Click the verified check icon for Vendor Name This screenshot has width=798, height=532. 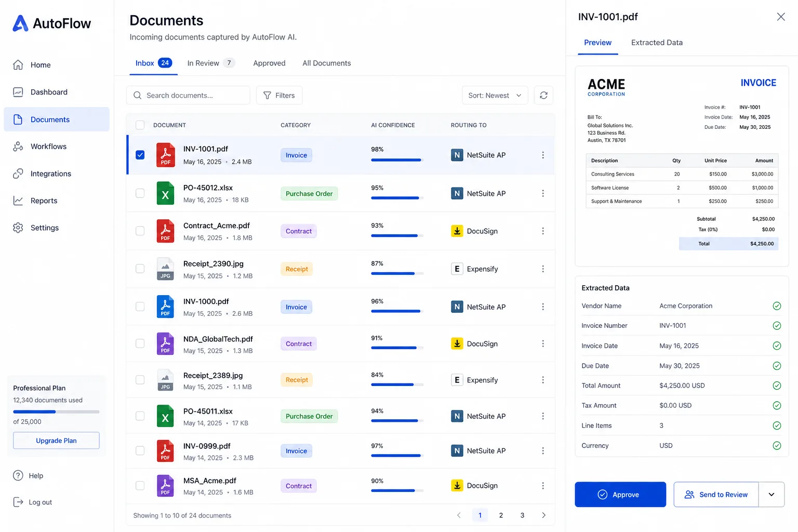click(x=777, y=306)
